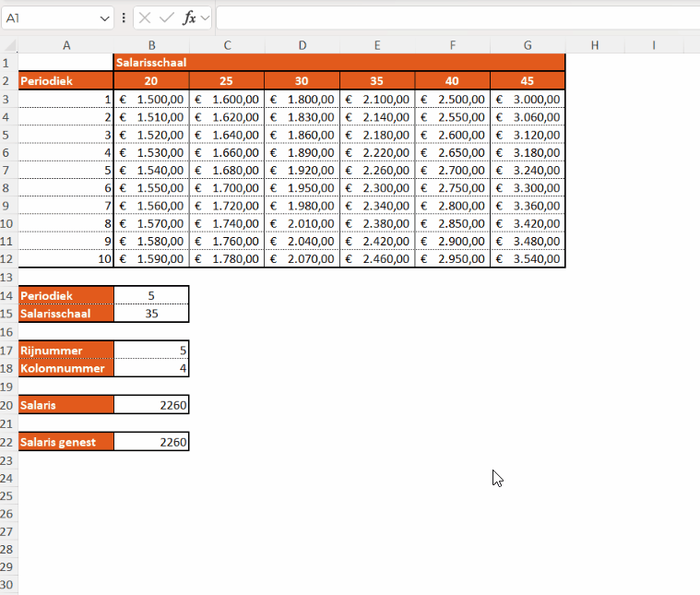Click the Salaris result 2260 in row 20

click(x=151, y=405)
